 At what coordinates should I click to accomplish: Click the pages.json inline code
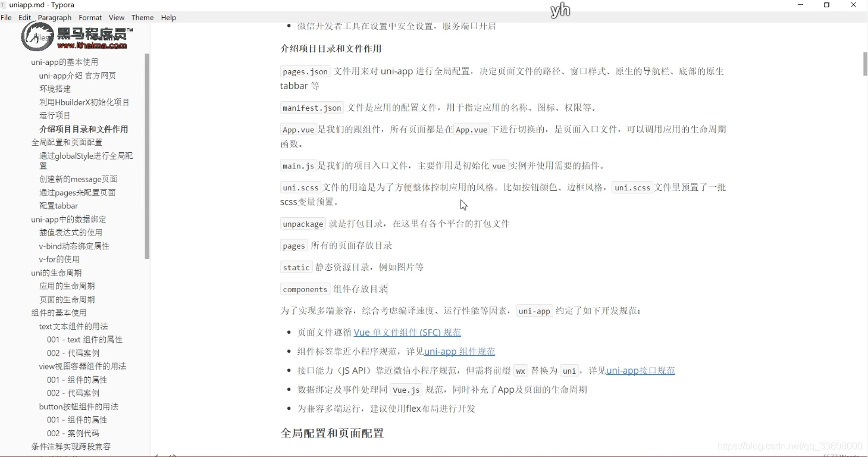tap(305, 71)
